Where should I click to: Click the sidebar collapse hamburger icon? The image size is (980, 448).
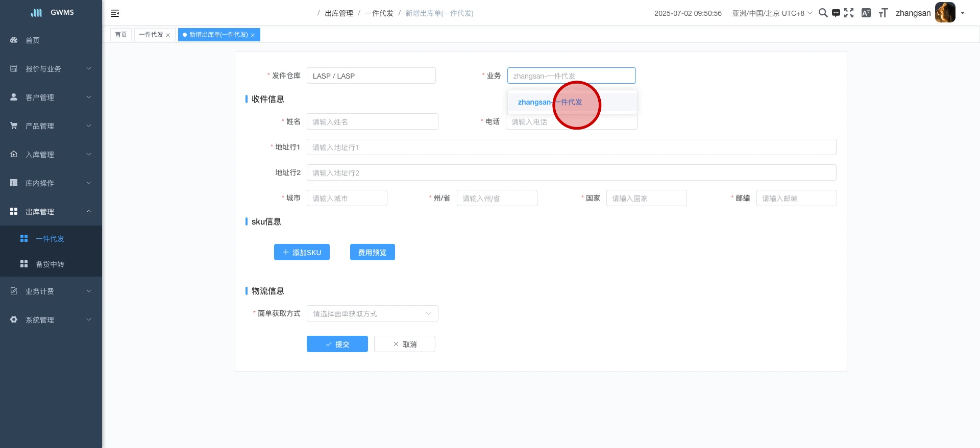pos(115,13)
